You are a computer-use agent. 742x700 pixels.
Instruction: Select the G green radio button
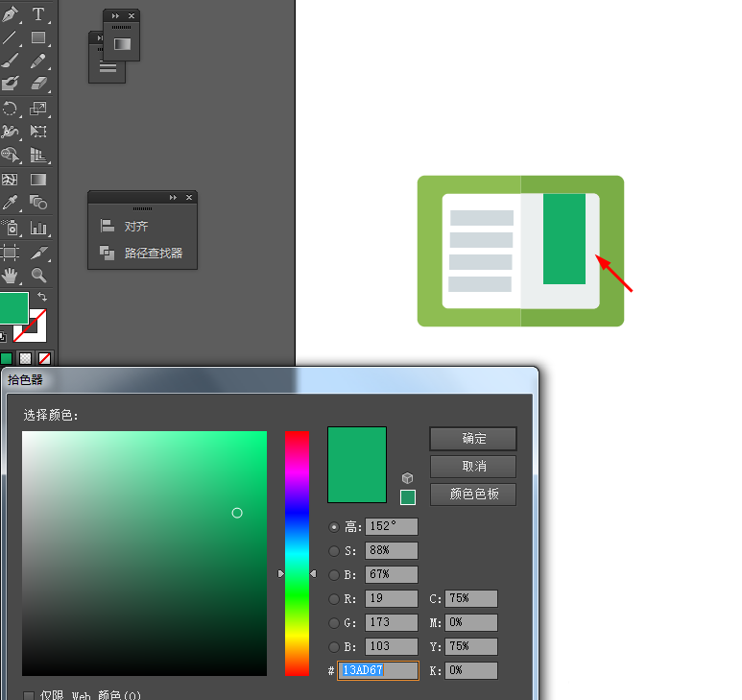coord(334,623)
